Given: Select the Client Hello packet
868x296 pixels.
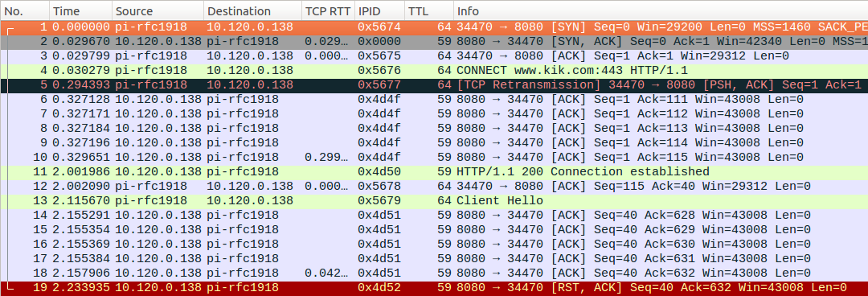Looking at the screenshot, I should (434, 200).
